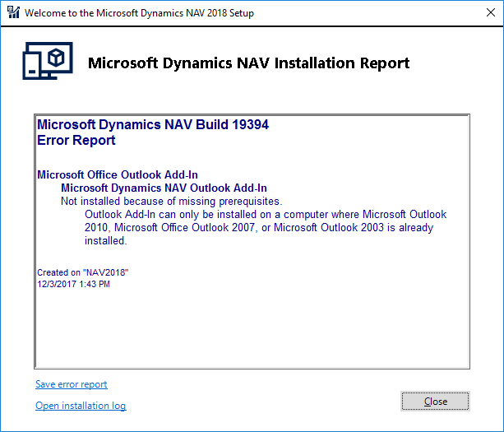This screenshot has width=504, height=432.
Task: Click the Not installed because of missing prerequisites line
Action: pos(171,201)
